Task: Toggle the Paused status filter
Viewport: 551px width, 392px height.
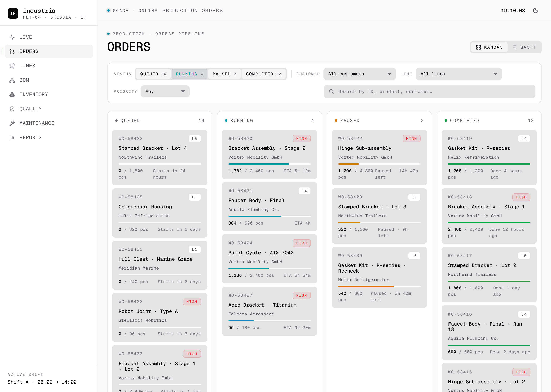Action: [x=224, y=74]
